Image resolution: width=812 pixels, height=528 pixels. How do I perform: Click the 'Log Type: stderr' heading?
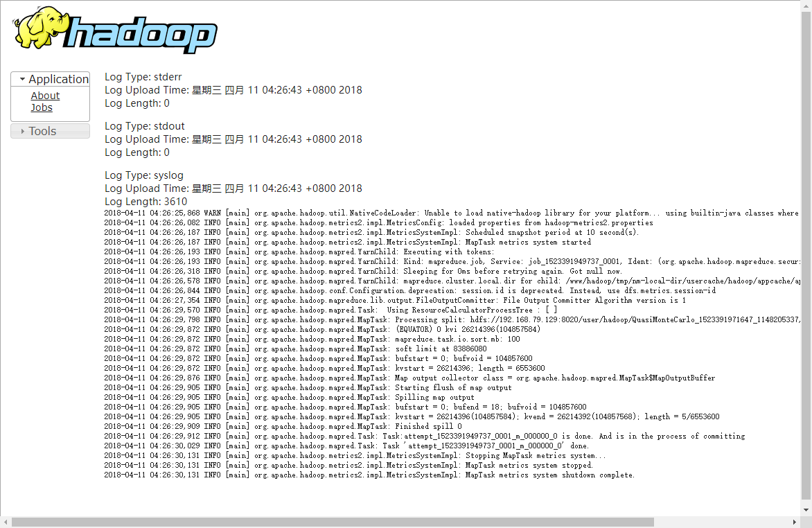click(x=143, y=77)
